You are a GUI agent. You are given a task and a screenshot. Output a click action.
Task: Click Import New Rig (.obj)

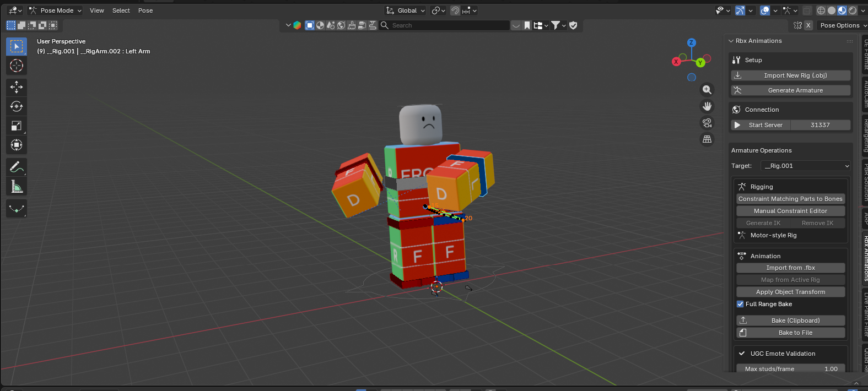pyautogui.click(x=791, y=75)
